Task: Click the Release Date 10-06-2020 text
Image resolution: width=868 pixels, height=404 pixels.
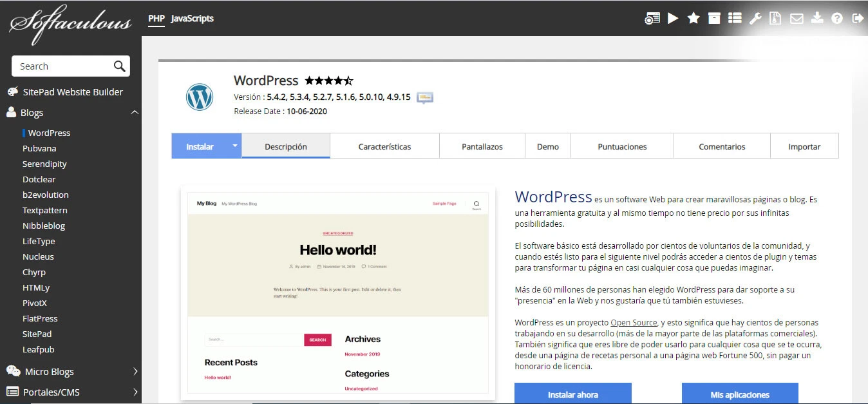Action: tap(280, 111)
